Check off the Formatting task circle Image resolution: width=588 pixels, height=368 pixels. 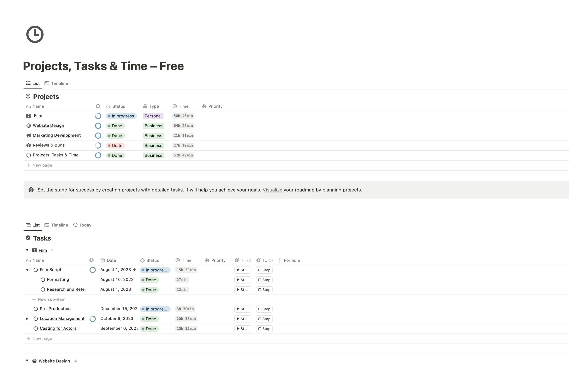pos(43,280)
